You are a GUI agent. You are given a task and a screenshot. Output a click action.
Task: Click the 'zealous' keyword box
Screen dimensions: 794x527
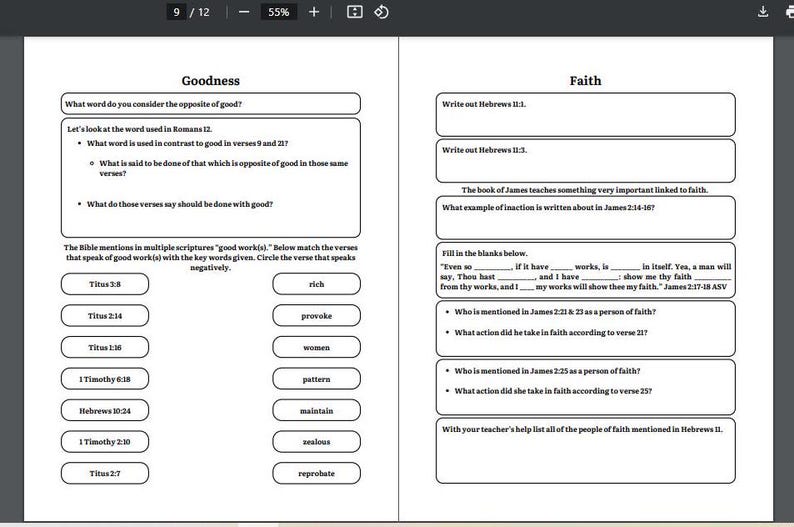[316, 441]
